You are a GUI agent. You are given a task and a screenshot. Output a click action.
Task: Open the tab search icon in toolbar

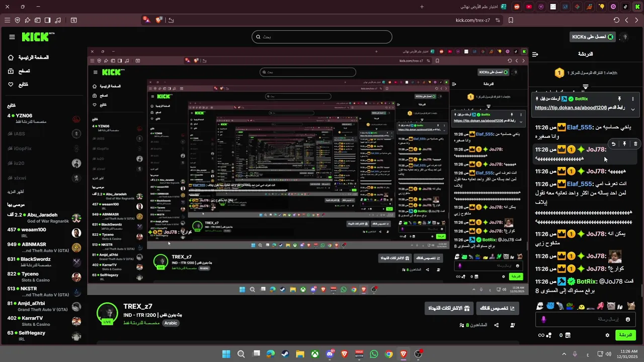[x=74, y=20]
